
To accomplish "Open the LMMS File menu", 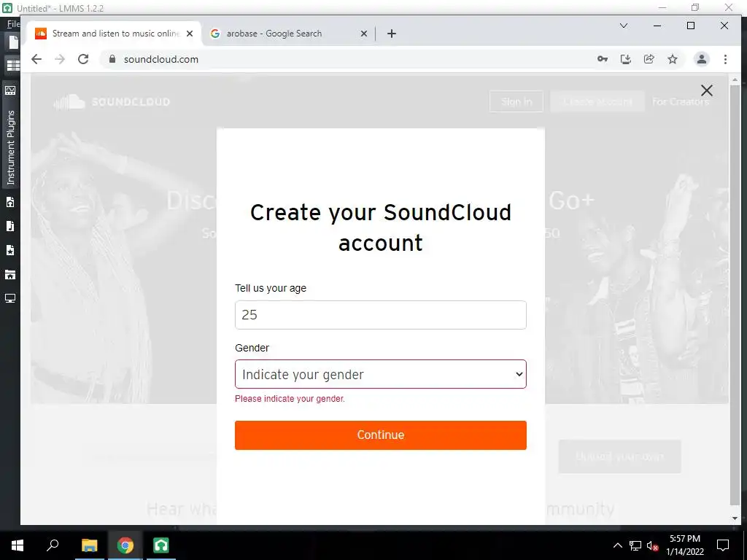I will (x=13, y=23).
